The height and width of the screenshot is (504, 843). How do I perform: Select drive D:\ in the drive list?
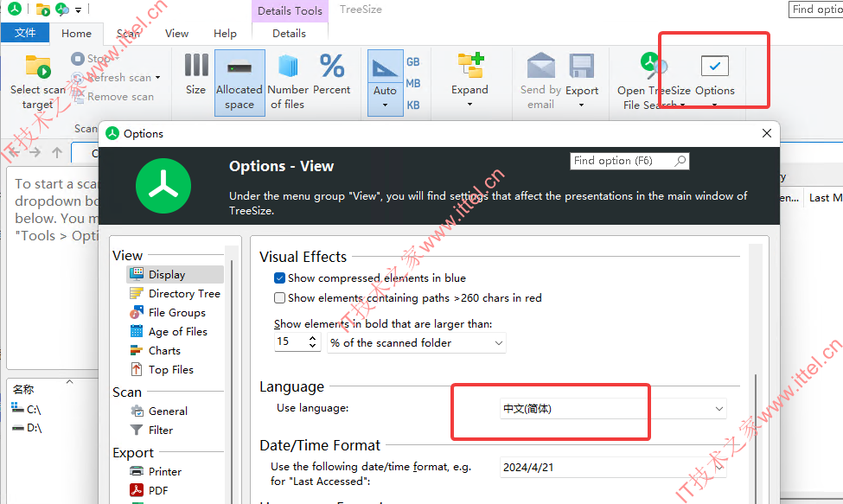point(26,428)
